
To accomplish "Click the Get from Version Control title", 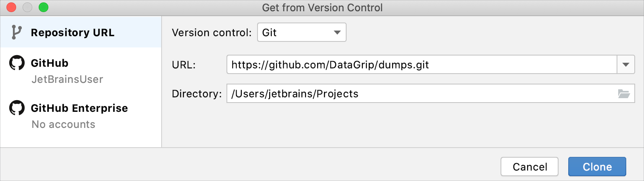I will coord(322,8).
